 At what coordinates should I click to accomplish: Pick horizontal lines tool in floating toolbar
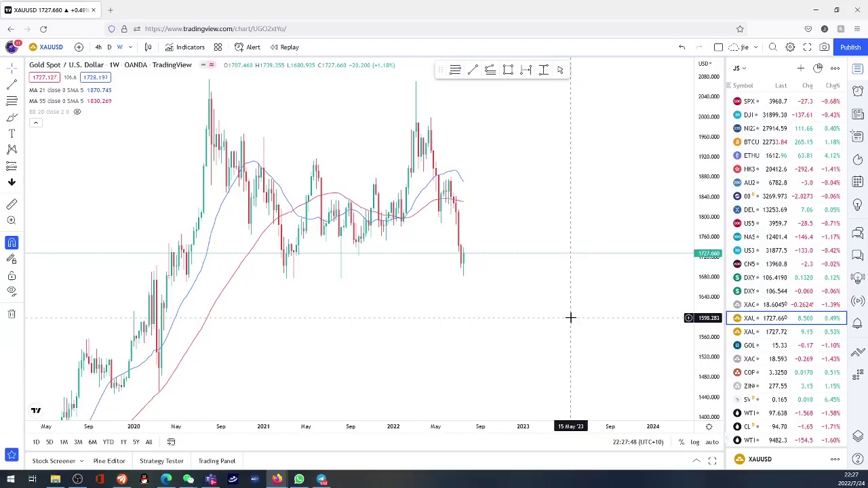point(455,70)
